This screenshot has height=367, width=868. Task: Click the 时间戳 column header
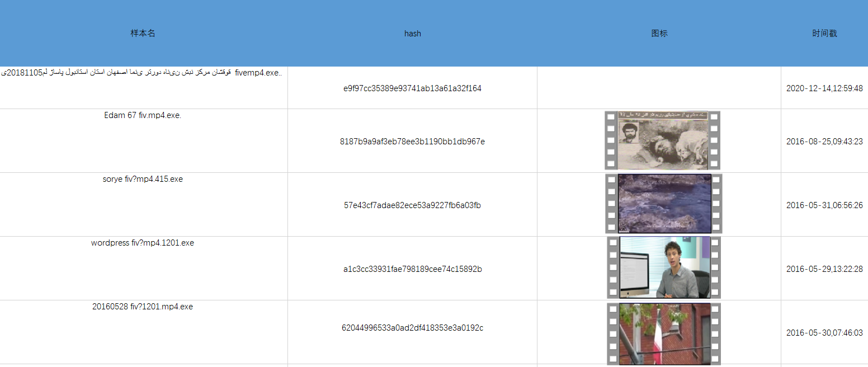pyautogui.click(x=824, y=34)
